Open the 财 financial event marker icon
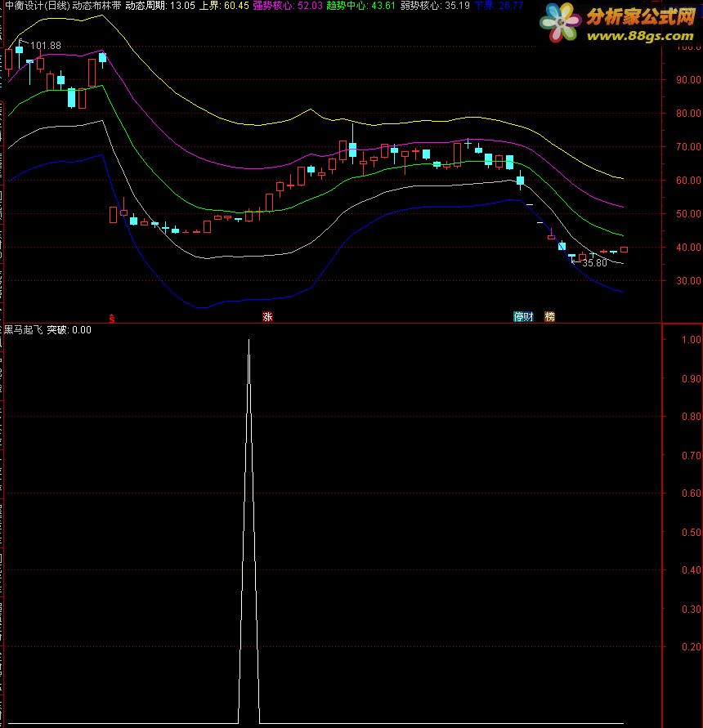Image resolution: width=703 pixels, height=728 pixels. (x=529, y=317)
